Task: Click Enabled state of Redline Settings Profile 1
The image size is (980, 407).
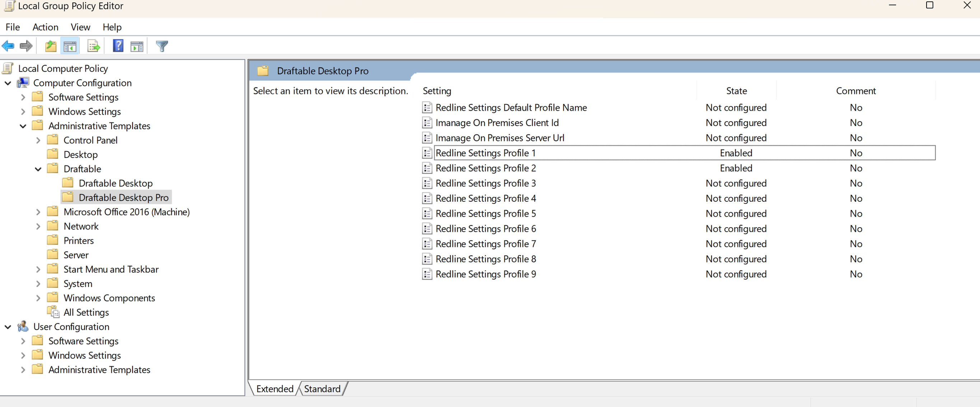Action: coord(736,153)
